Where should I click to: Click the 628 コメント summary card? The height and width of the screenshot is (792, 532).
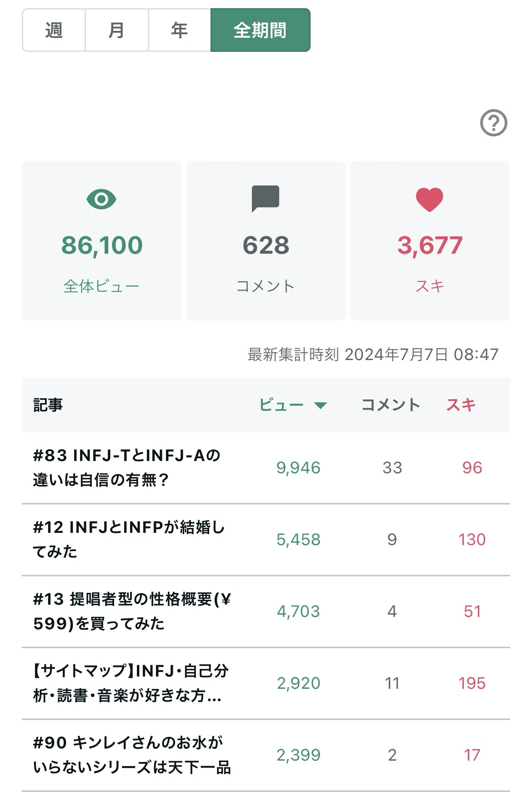(x=266, y=241)
